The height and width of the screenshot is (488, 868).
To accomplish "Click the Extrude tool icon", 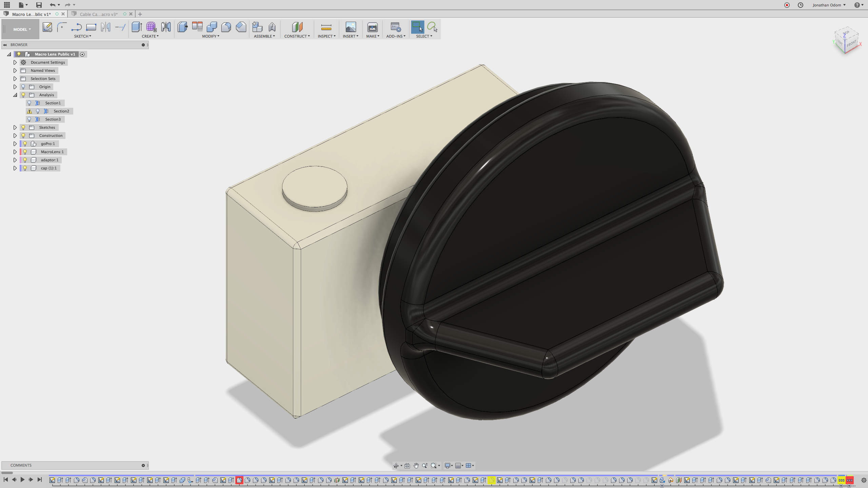I will tap(137, 27).
